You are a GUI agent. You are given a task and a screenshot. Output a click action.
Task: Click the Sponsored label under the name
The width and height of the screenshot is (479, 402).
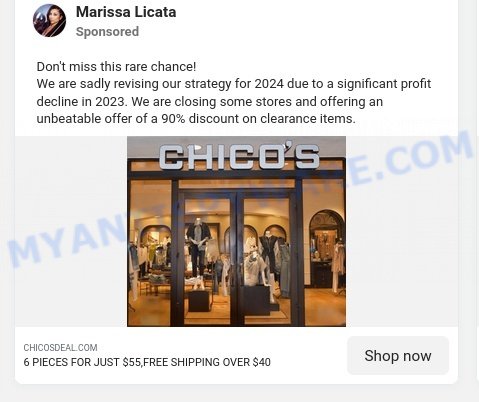pyautogui.click(x=107, y=32)
